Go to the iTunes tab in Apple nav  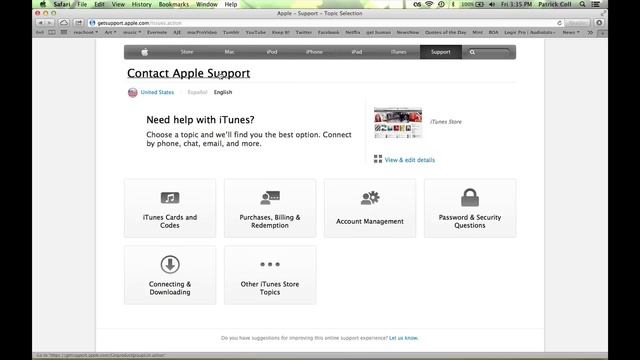[399, 52]
